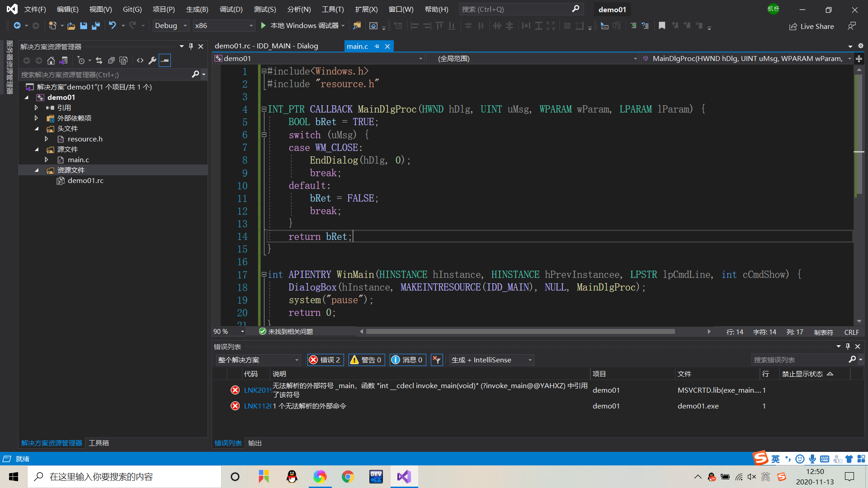Toggle the Errors 2 filter button
Screen dimensions: 868x488
(325, 360)
